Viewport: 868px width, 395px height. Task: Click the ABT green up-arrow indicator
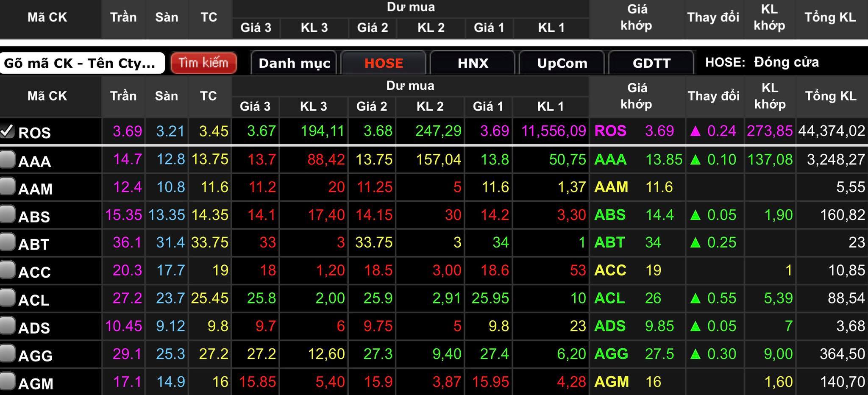click(695, 243)
